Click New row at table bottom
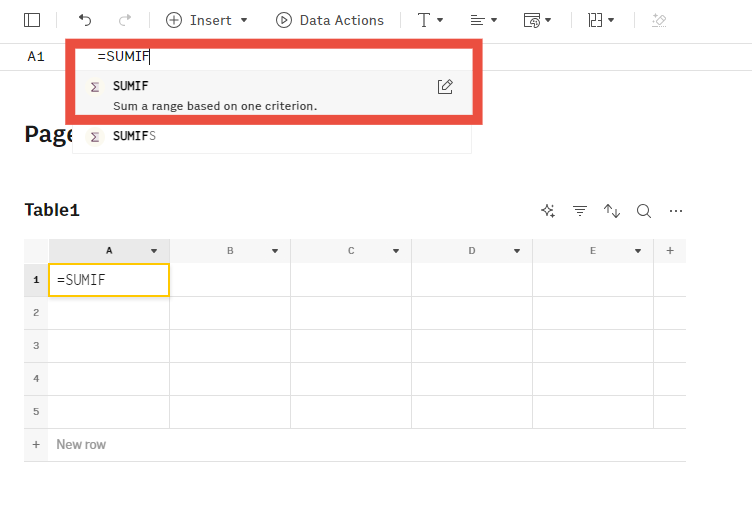Viewport: 752px width, 516px height. [x=80, y=444]
